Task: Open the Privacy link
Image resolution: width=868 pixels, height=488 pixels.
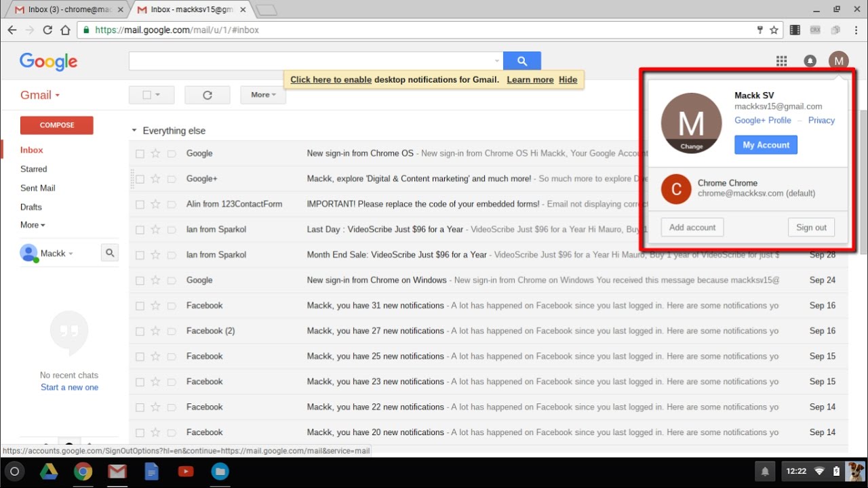Action: point(821,120)
